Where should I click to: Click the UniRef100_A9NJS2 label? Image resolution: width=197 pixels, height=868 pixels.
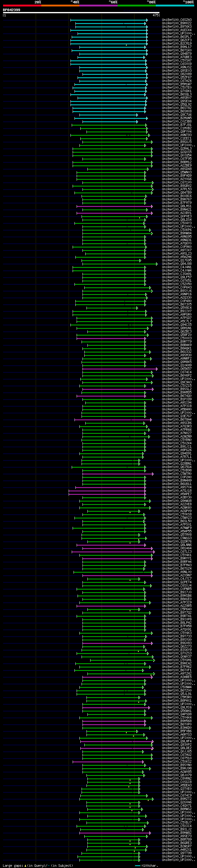pyautogui.click(x=177, y=67)
